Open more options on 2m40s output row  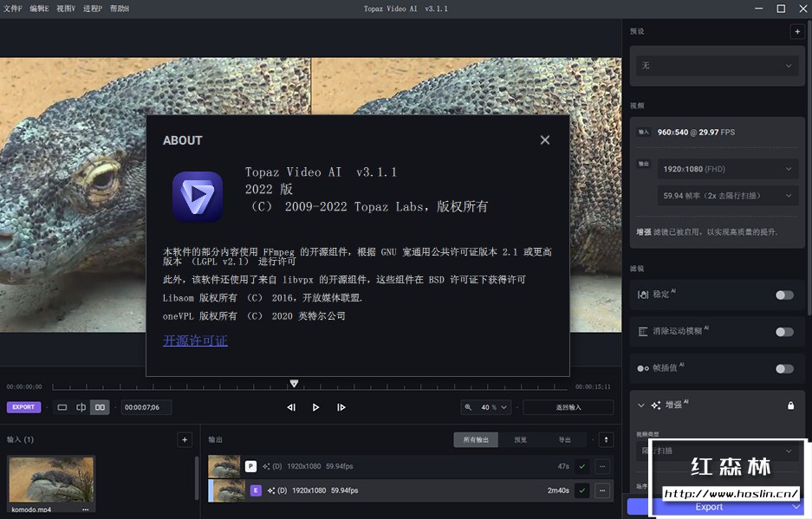tap(602, 490)
